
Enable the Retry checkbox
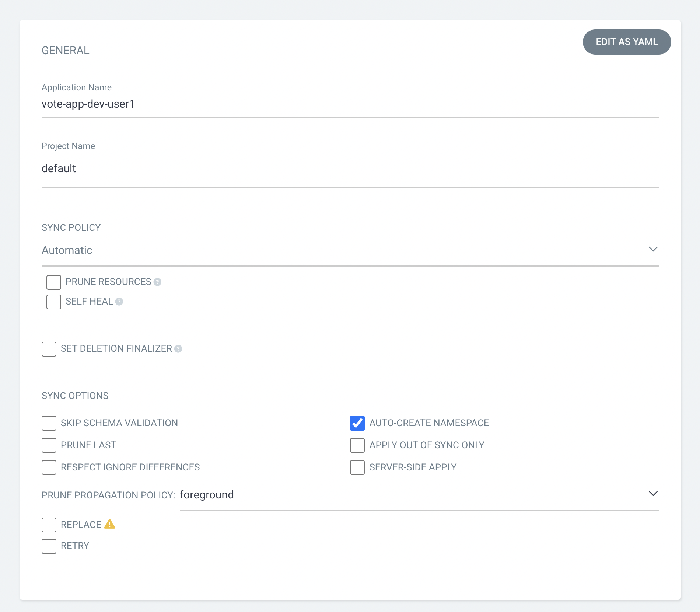click(x=49, y=546)
